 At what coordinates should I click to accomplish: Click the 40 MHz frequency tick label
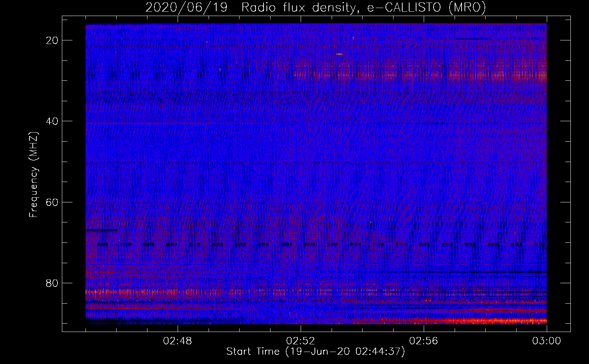point(52,121)
